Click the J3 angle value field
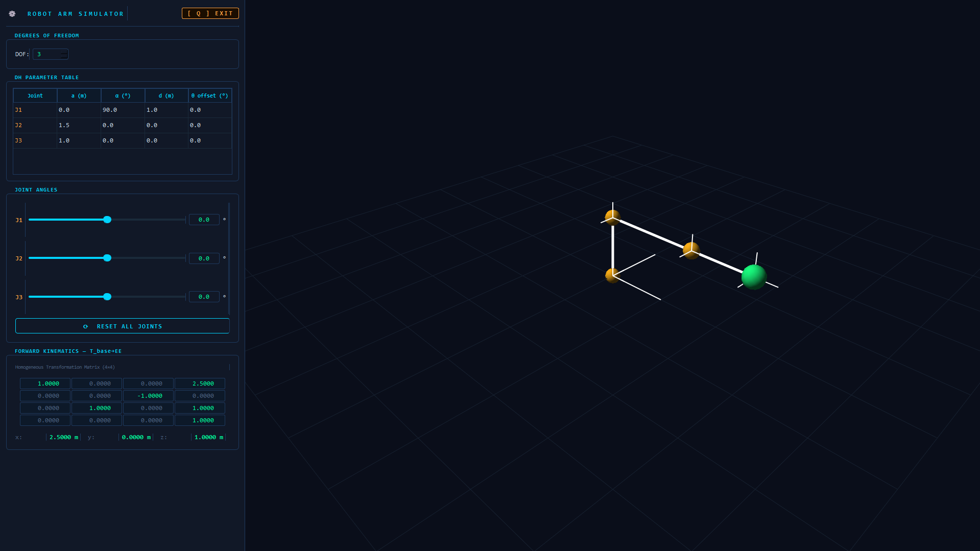Viewport: 980px width, 551px height. pos(204,297)
